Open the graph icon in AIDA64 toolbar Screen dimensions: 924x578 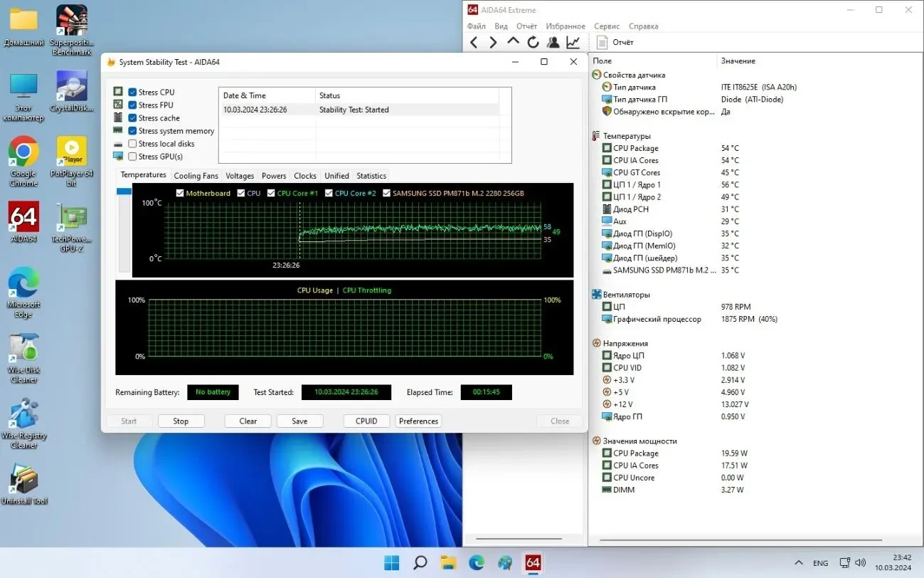(x=573, y=42)
